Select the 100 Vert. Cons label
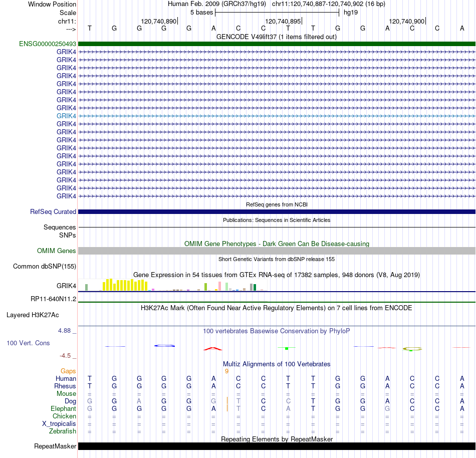Image resolution: width=476 pixels, height=458 pixels. pos(28,343)
